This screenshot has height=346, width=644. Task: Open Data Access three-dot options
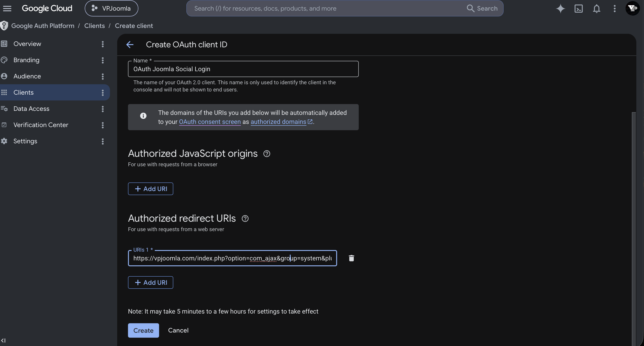103,109
